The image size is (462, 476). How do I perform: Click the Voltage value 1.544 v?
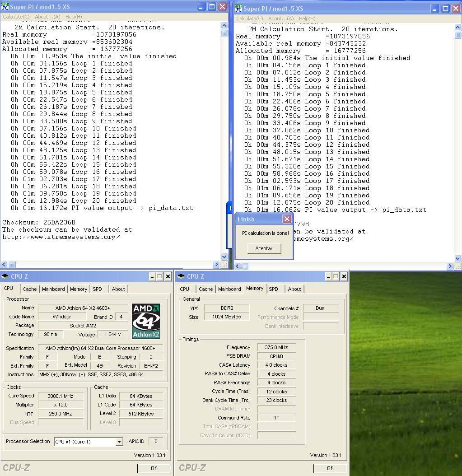click(112, 334)
